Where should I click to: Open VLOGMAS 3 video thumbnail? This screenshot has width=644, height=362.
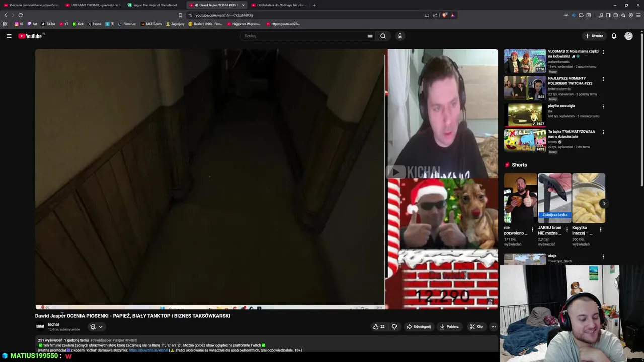[525, 61]
